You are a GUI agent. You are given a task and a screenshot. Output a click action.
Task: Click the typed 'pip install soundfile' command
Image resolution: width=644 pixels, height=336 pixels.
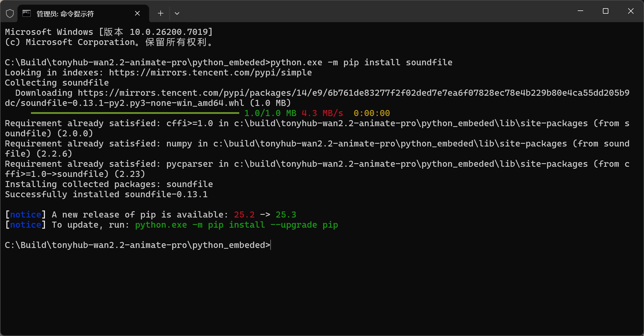pos(397,63)
